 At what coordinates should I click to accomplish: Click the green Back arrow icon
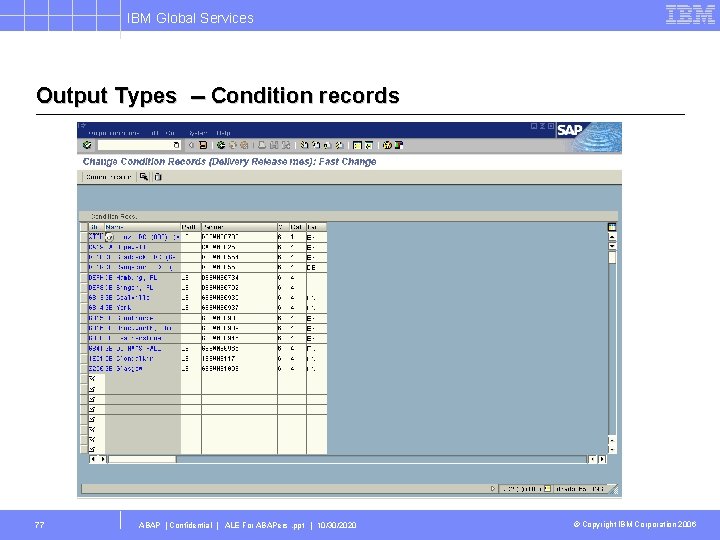coord(221,145)
